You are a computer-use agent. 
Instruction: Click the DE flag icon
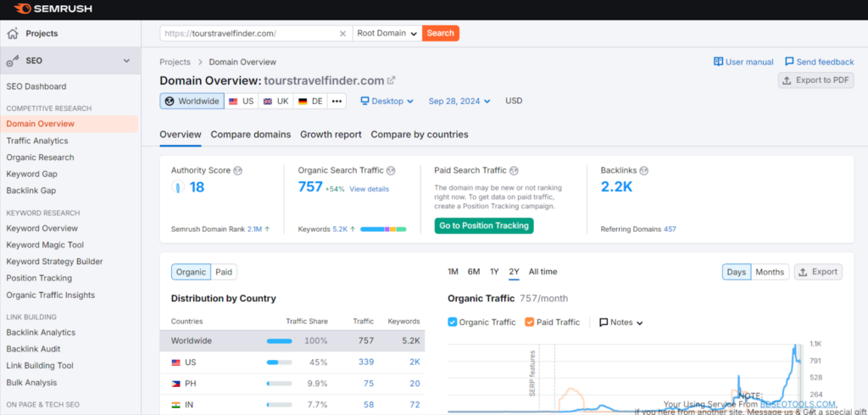point(303,102)
